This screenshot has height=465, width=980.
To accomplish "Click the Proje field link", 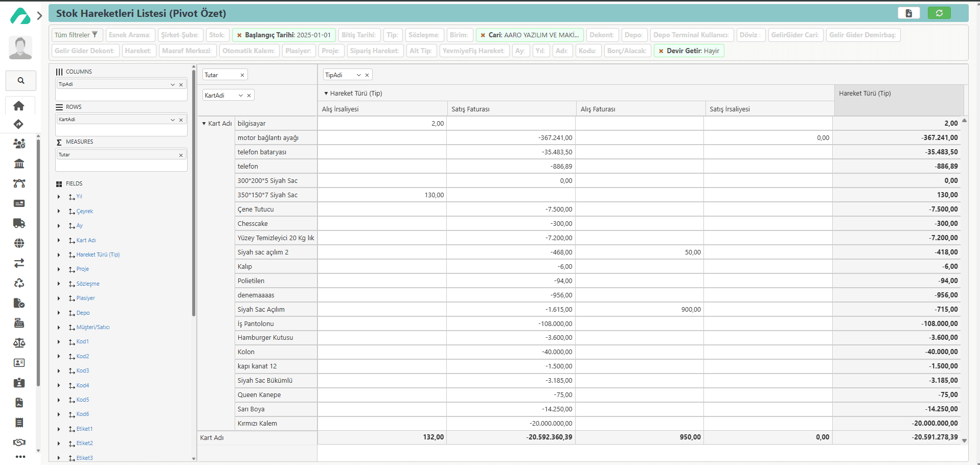I will (82, 269).
